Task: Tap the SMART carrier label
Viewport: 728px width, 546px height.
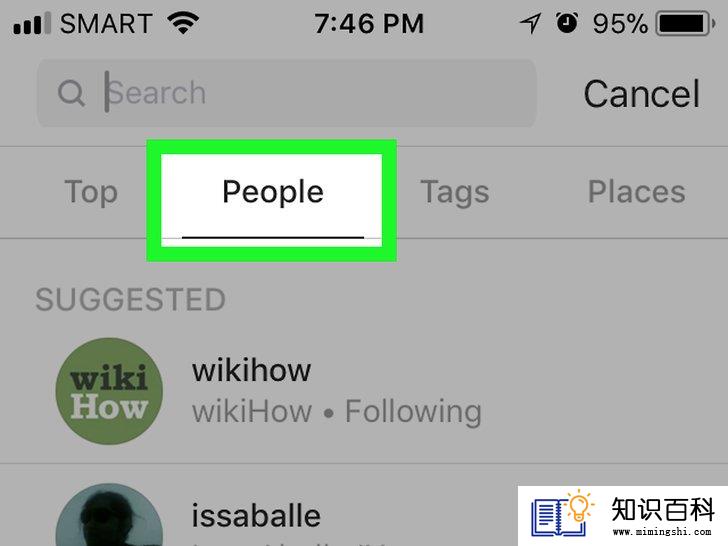Action: (106, 23)
